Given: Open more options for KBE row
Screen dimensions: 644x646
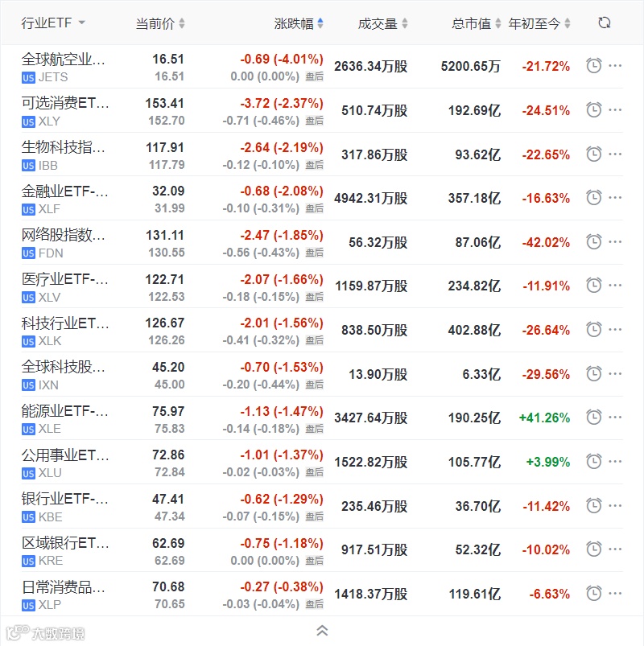Looking at the screenshot, I should click(x=615, y=505).
